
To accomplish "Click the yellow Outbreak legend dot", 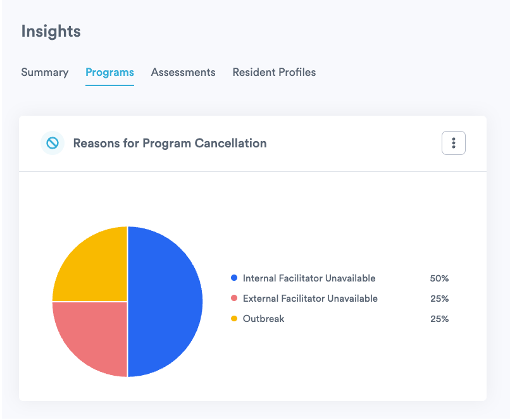I will [x=234, y=319].
